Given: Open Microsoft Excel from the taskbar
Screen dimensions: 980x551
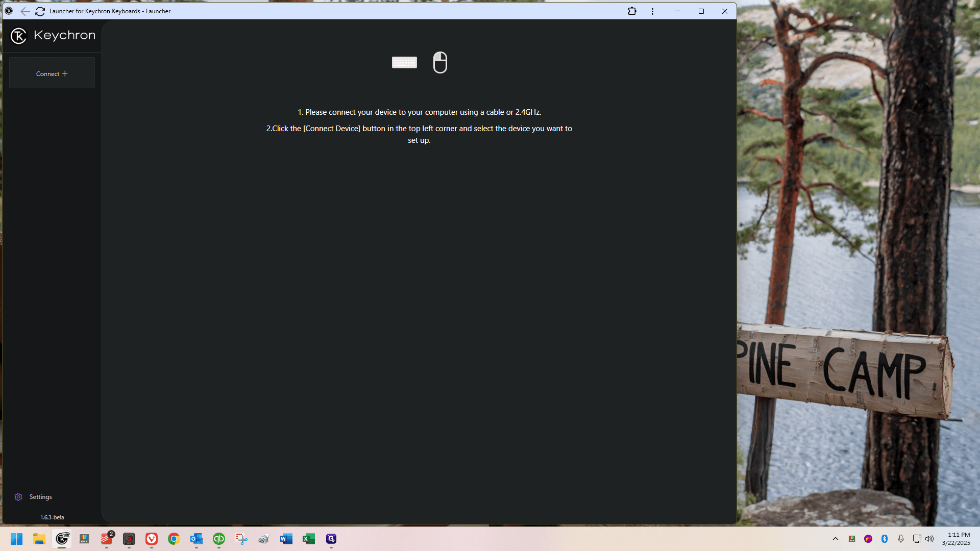Looking at the screenshot, I should (309, 539).
